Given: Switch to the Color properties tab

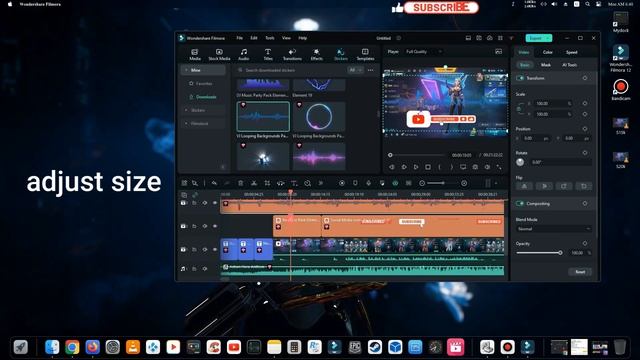Looking at the screenshot, I should click(547, 52).
